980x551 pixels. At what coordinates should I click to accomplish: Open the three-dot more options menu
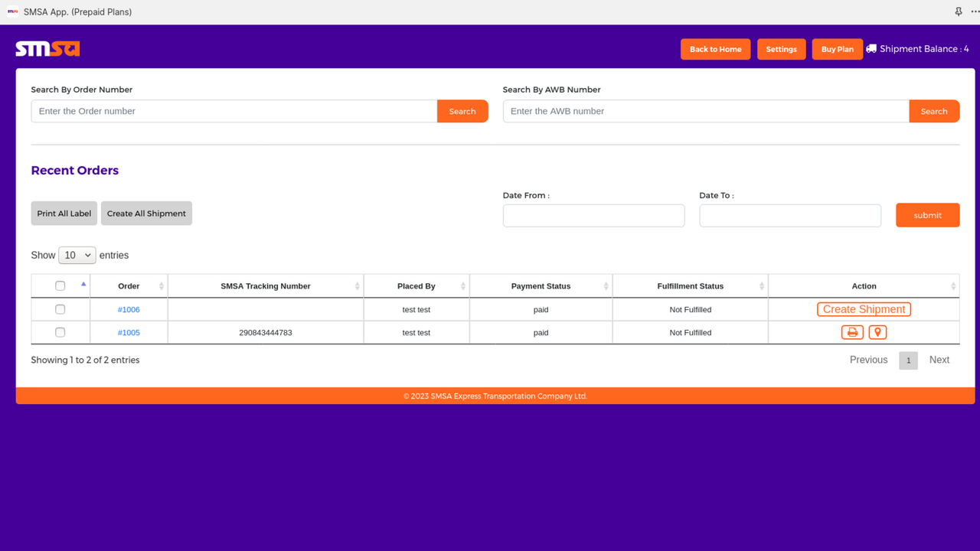[975, 11]
